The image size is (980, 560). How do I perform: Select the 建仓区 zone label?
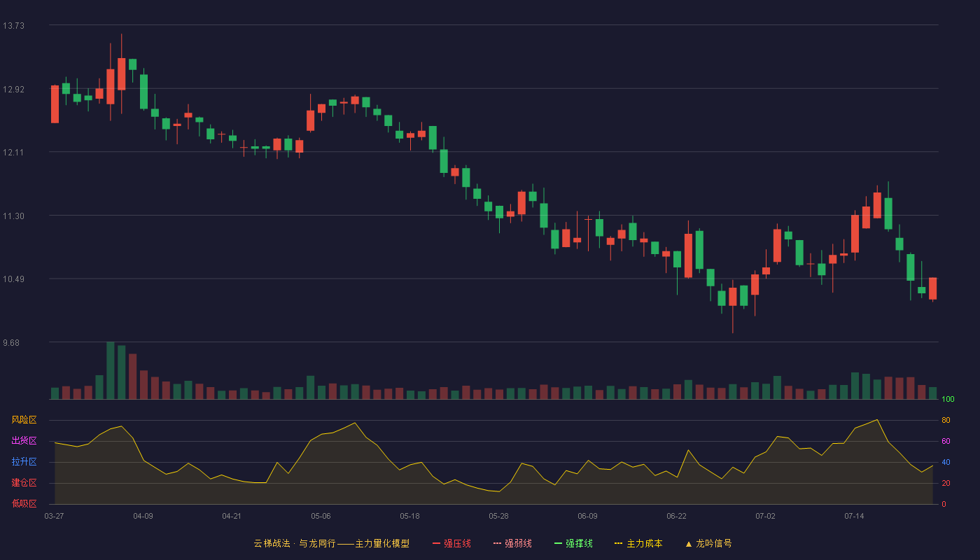point(24,483)
